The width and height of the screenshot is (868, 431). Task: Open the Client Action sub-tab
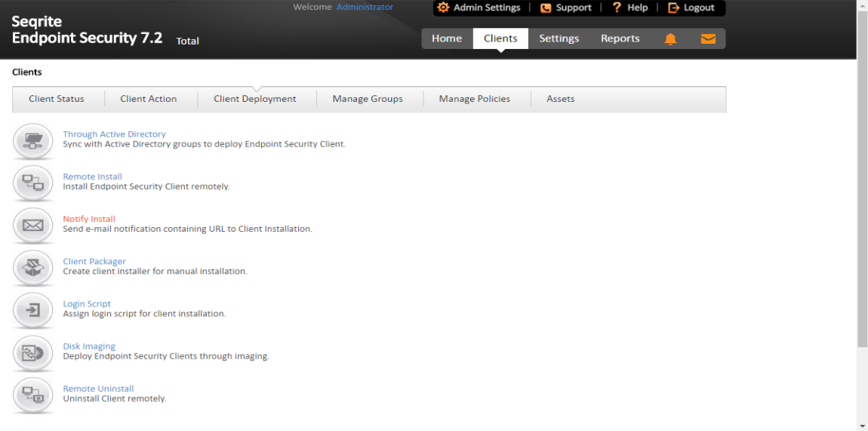click(149, 99)
